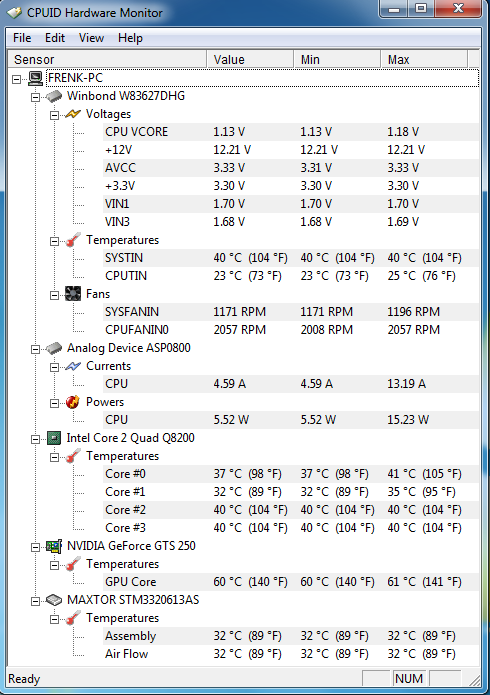The height and width of the screenshot is (695, 490).
Task: Select the CPU VCORE row
Action: tap(291, 132)
